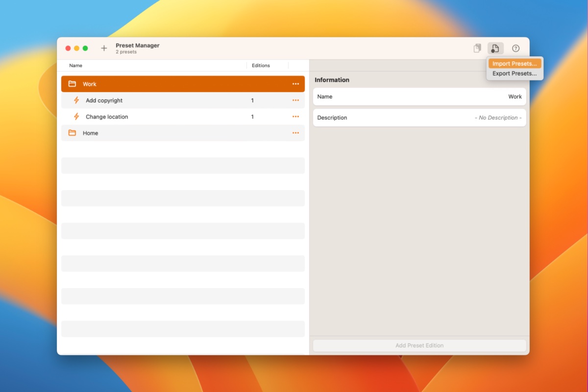Click the Home folder icon
588x392 pixels.
pyautogui.click(x=72, y=133)
